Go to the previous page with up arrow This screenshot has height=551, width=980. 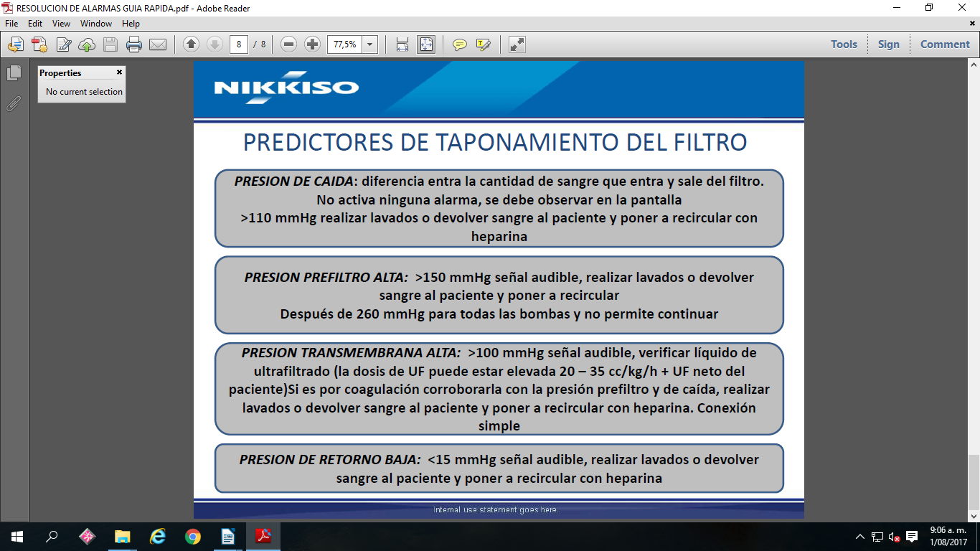(x=191, y=44)
